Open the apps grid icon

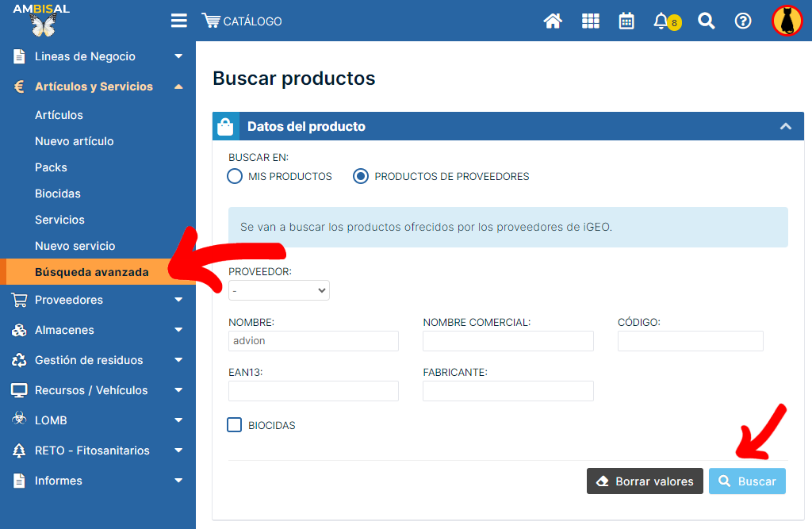pyautogui.click(x=591, y=21)
